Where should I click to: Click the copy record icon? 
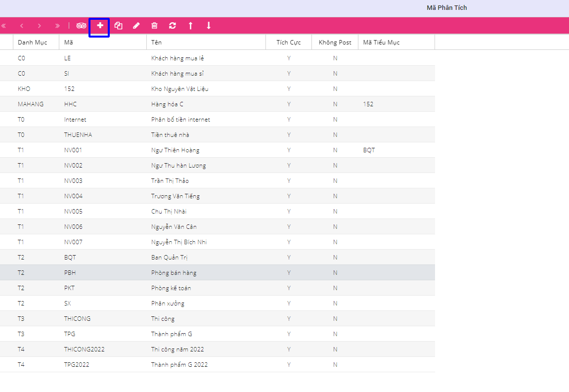(118, 26)
